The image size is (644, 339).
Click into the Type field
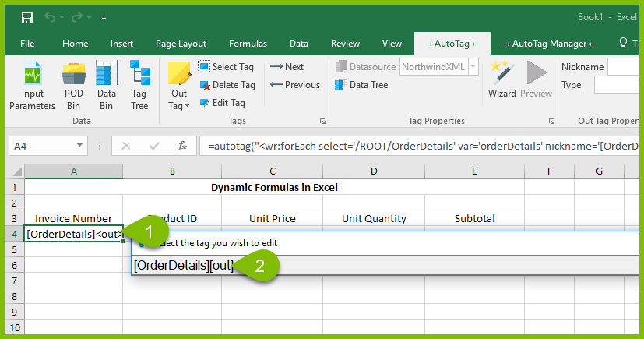point(617,85)
